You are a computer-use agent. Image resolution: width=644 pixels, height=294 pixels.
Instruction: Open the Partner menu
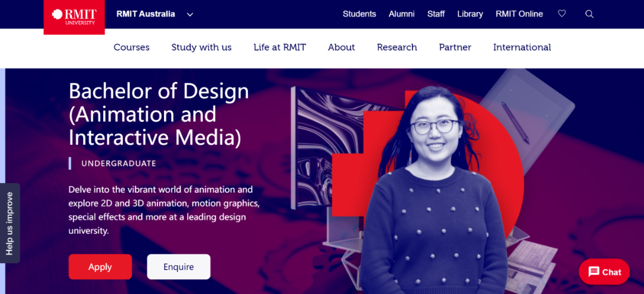click(x=455, y=47)
